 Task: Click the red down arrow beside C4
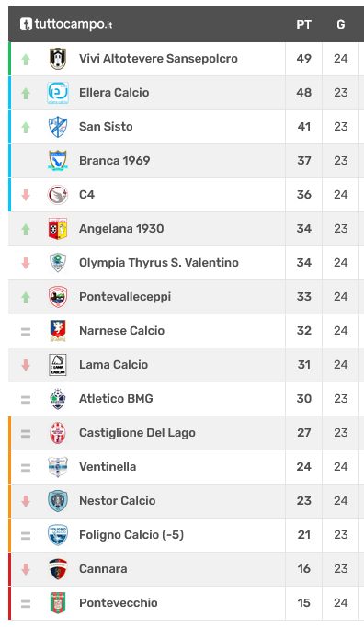pos(26,195)
